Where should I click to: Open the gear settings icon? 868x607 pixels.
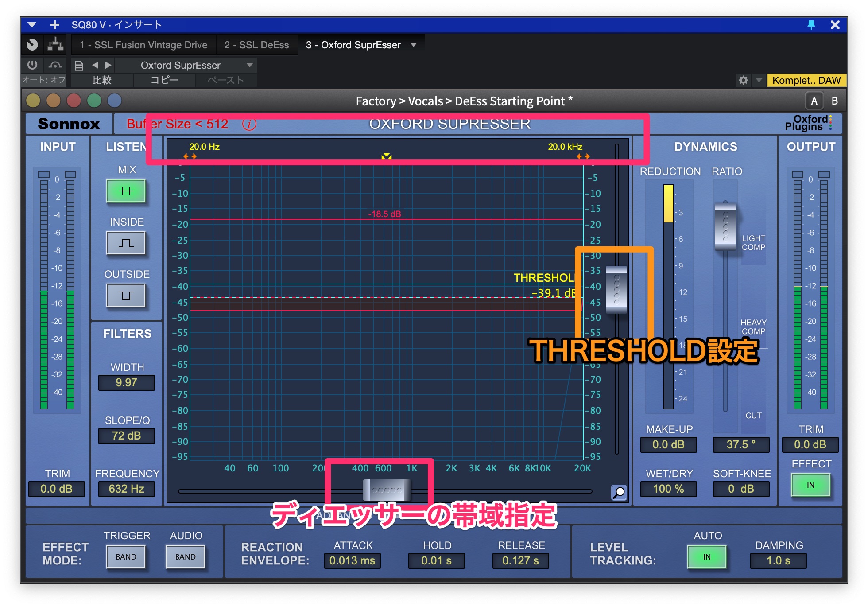point(743,80)
